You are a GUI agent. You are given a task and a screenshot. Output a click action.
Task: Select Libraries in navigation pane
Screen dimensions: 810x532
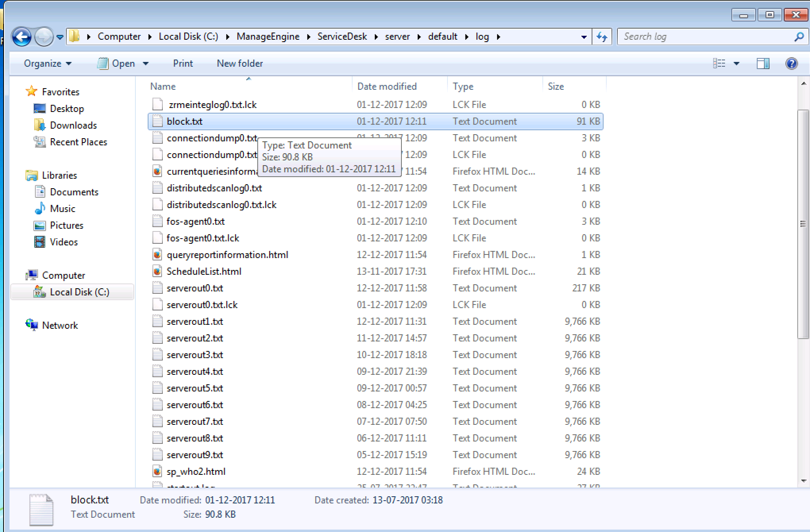coord(60,175)
